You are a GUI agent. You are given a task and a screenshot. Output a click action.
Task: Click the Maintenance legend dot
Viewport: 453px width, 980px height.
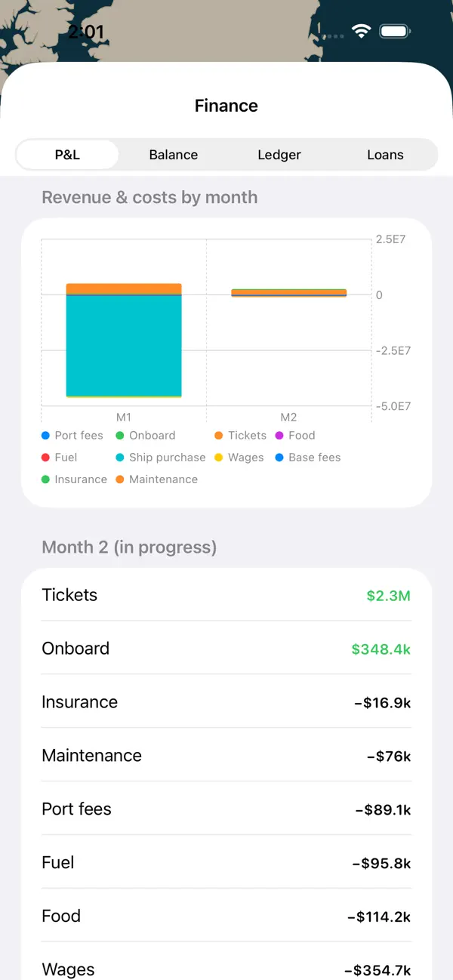coord(120,479)
